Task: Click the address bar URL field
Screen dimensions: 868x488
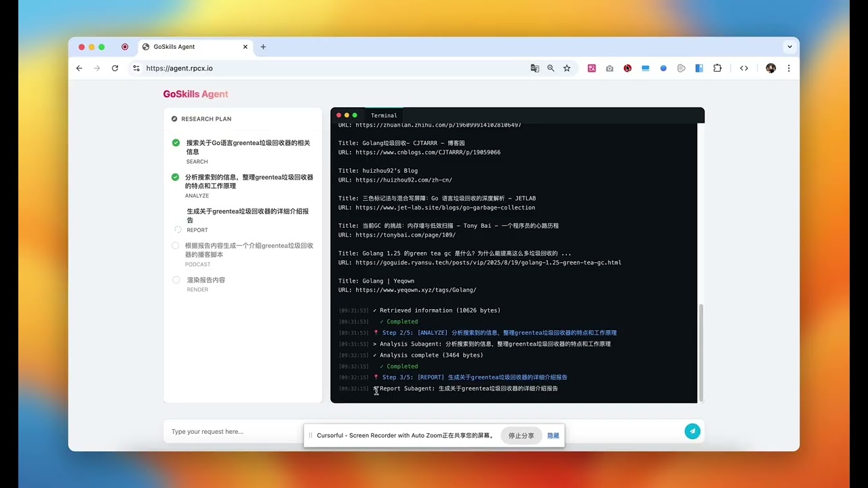Action: (332, 68)
